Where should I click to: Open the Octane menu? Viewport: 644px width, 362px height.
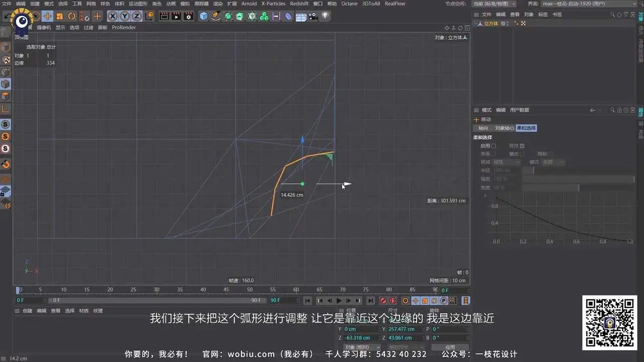coord(349,4)
